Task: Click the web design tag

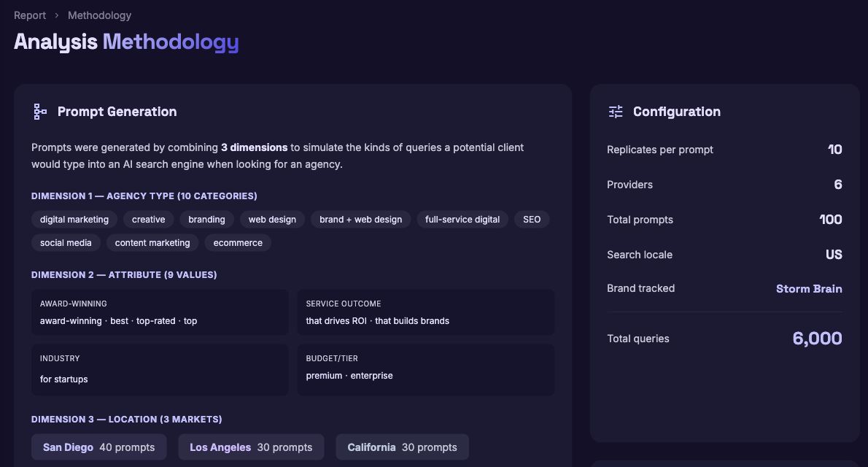Action: pyautogui.click(x=272, y=220)
